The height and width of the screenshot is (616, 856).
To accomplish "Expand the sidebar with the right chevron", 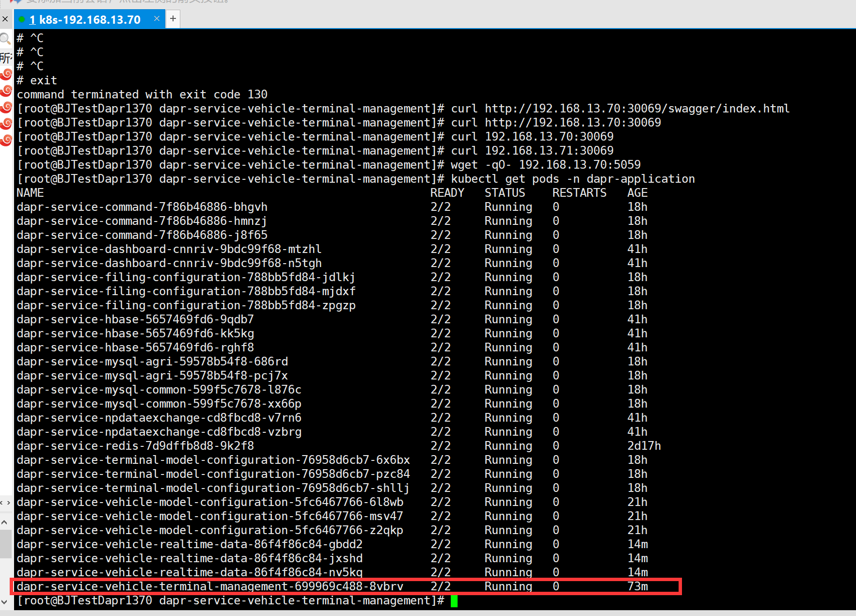I will pyautogui.click(x=9, y=503).
